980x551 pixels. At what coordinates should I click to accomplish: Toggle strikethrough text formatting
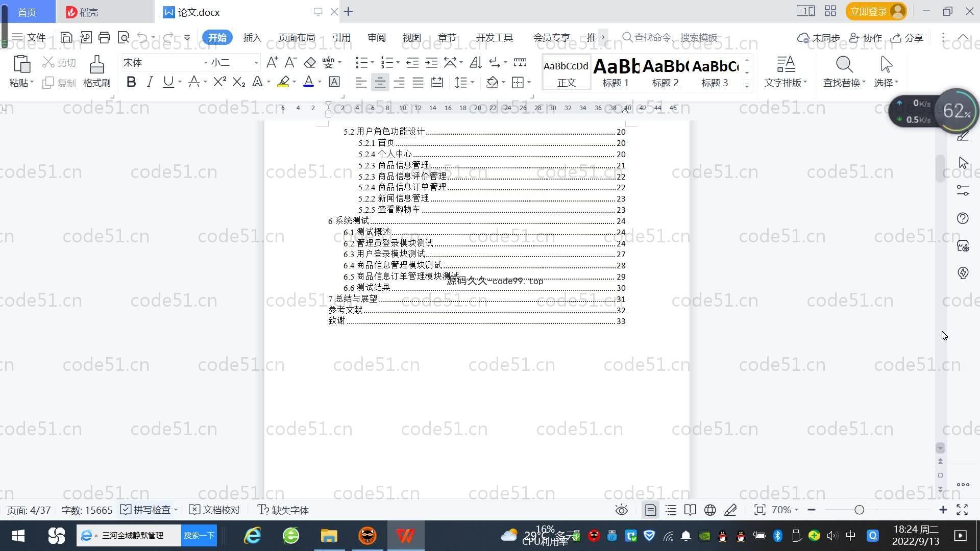point(193,82)
